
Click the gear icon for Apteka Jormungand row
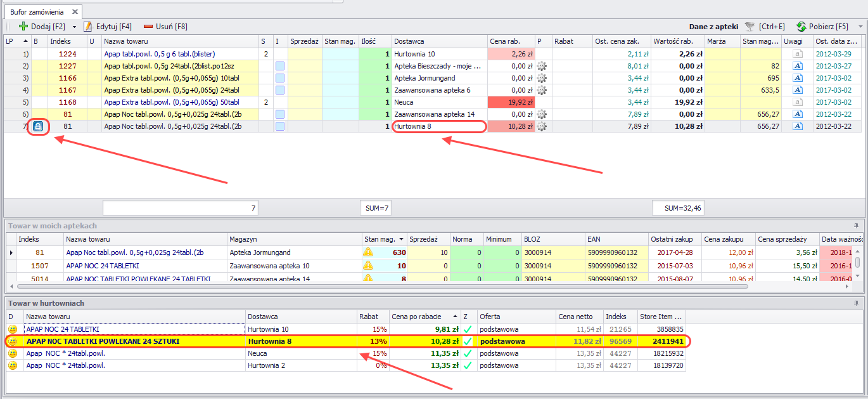point(541,78)
